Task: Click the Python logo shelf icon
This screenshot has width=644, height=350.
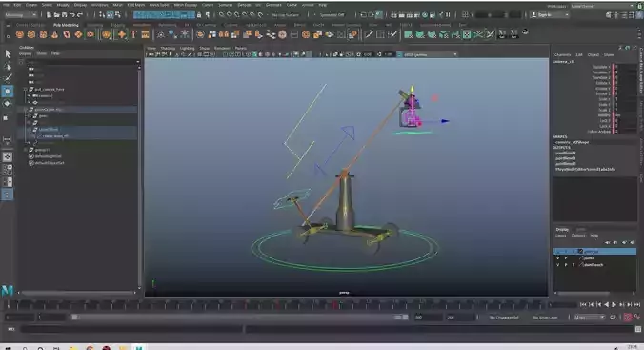Action: pyautogui.click(x=525, y=31)
